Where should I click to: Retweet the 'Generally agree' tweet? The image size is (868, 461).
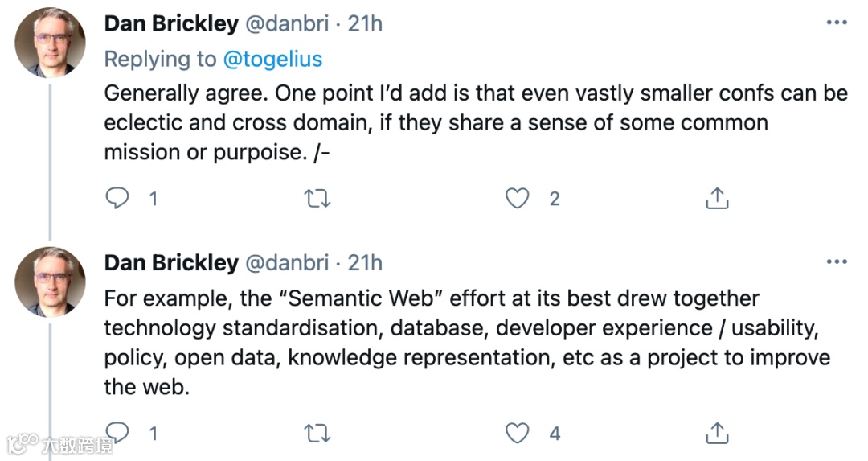tap(318, 198)
